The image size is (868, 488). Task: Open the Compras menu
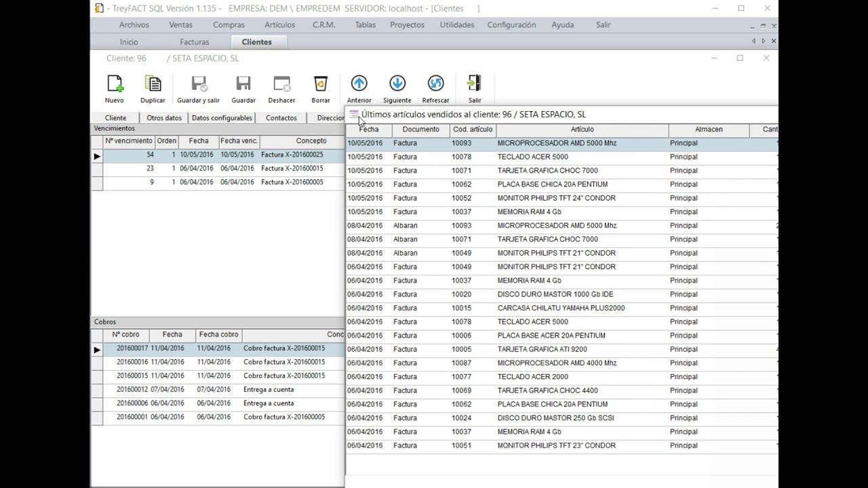[229, 25]
